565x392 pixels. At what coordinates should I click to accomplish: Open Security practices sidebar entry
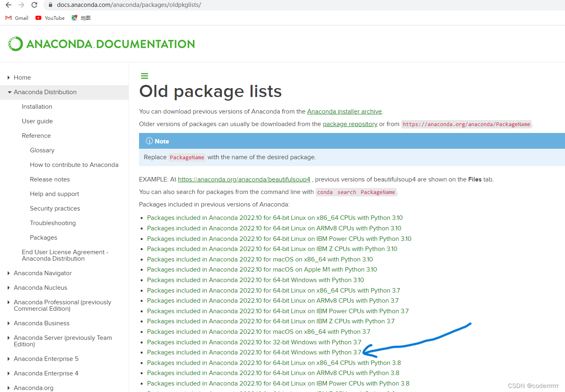pyautogui.click(x=55, y=209)
